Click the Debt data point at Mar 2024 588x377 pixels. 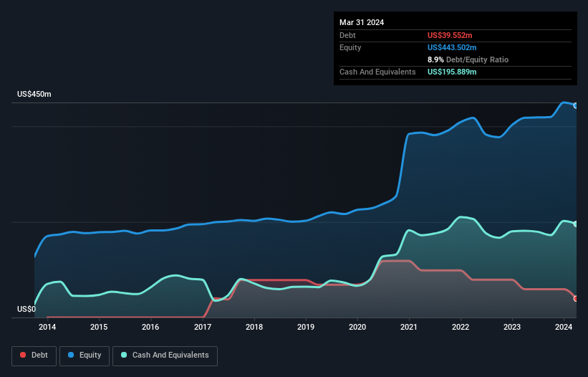[x=576, y=299]
